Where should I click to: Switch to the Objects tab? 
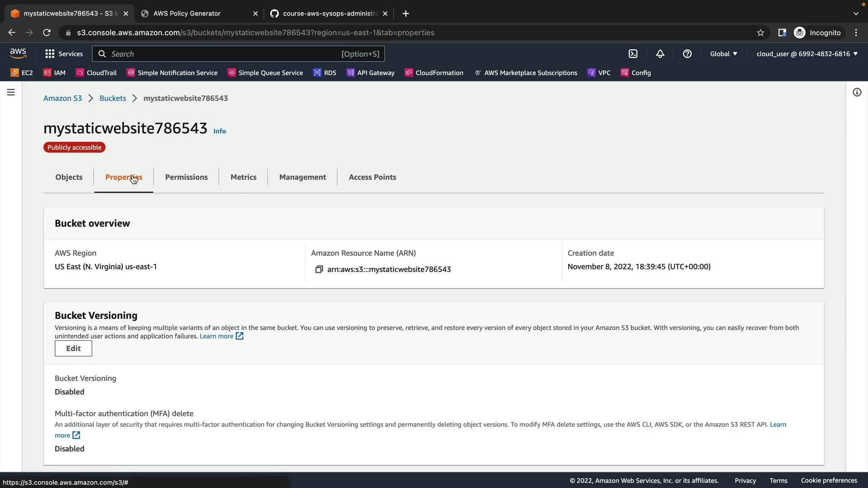click(x=69, y=177)
